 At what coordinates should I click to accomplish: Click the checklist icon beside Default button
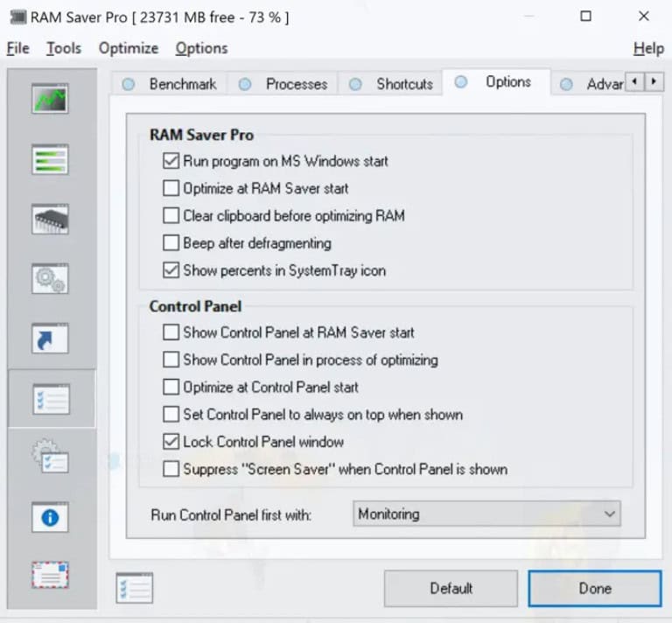[x=134, y=587]
